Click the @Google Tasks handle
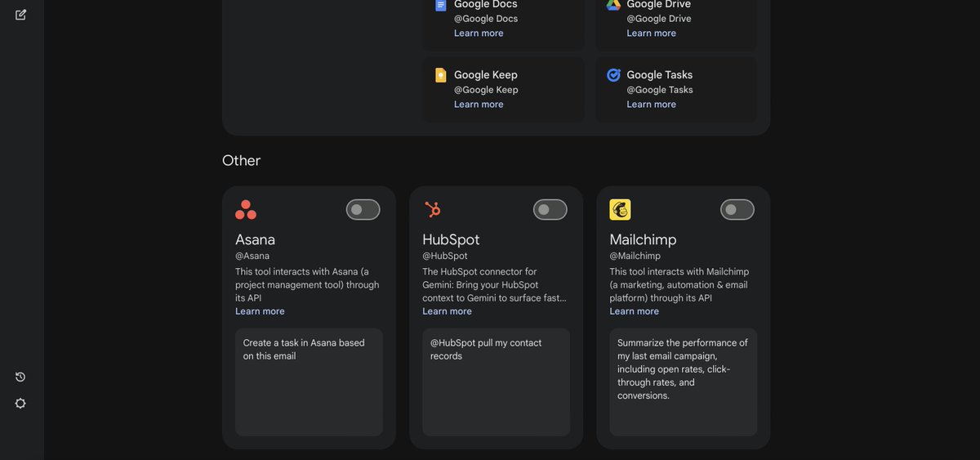Image resolution: width=980 pixels, height=460 pixels. click(660, 90)
